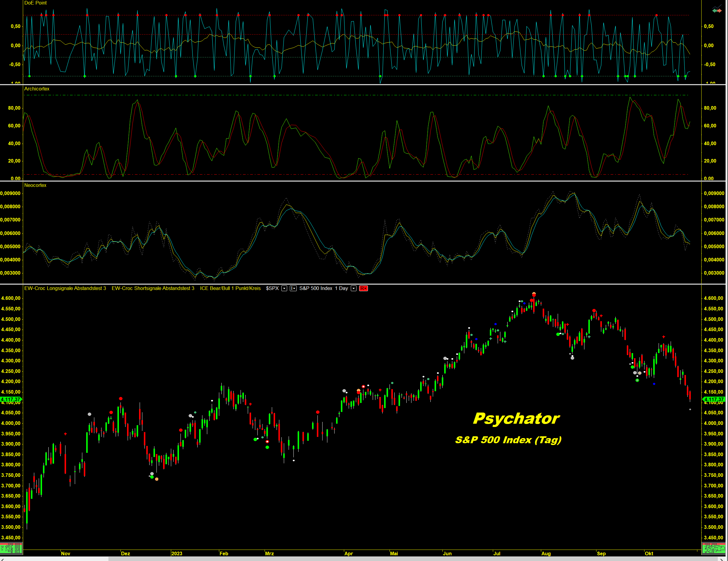Viewport: 728px width, 561px height.
Task: Click the red R button in chart header
Action: tap(363, 288)
